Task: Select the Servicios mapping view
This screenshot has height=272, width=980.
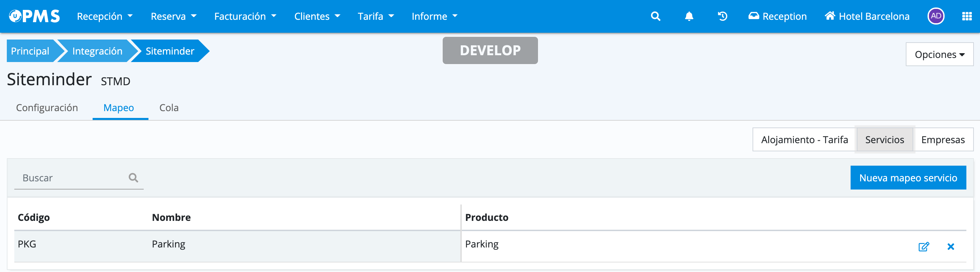Action: click(884, 140)
